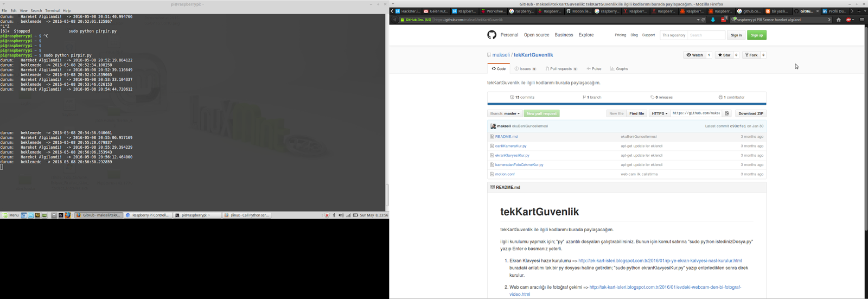Screen dimensions: 868x299
Task: Click the GitHub octocat logo
Action: click(x=492, y=35)
